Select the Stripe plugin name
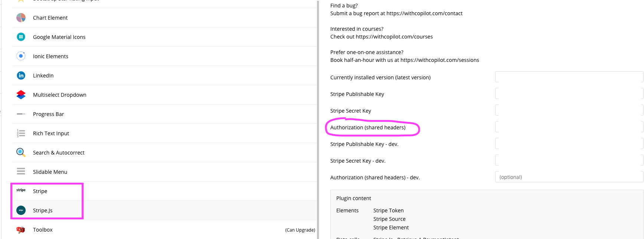This screenshot has width=644, height=239. (40, 191)
